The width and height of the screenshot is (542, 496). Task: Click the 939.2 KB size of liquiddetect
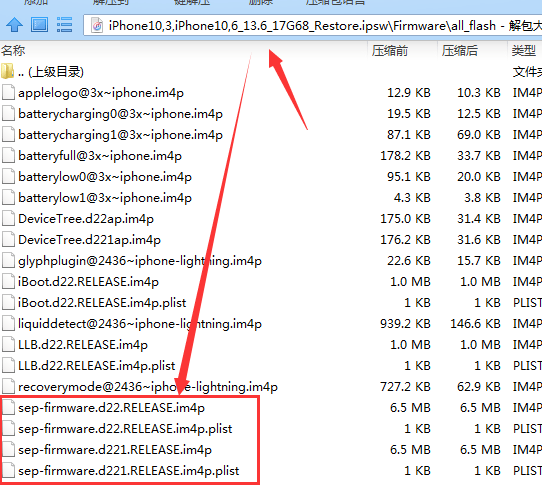[405, 324]
